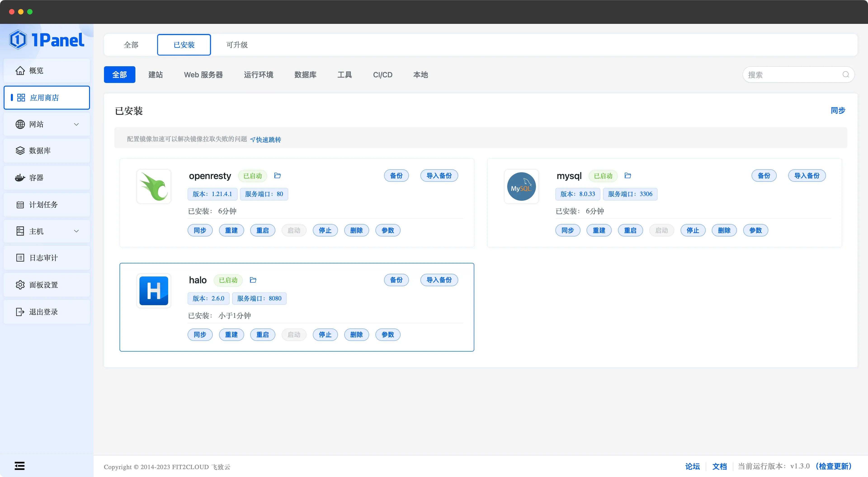Click the MySQL app logo
The width and height of the screenshot is (868, 477).
521,187
